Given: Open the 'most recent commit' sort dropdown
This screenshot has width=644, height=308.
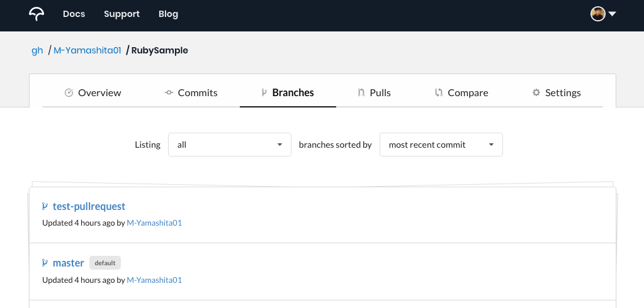Looking at the screenshot, I should click(x=441, y=145).
